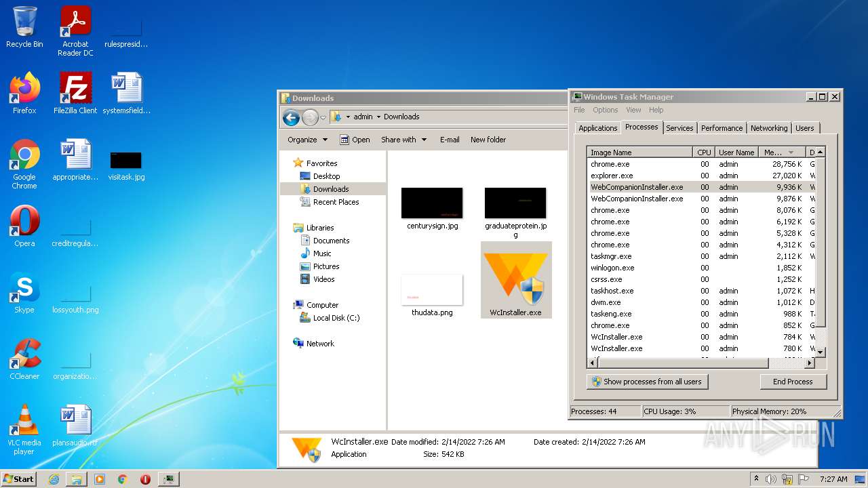The width and height of the screenshot is (868, 488).
Task: Select the systemsfield Word document on desktop
Action: tap(126, 94)
